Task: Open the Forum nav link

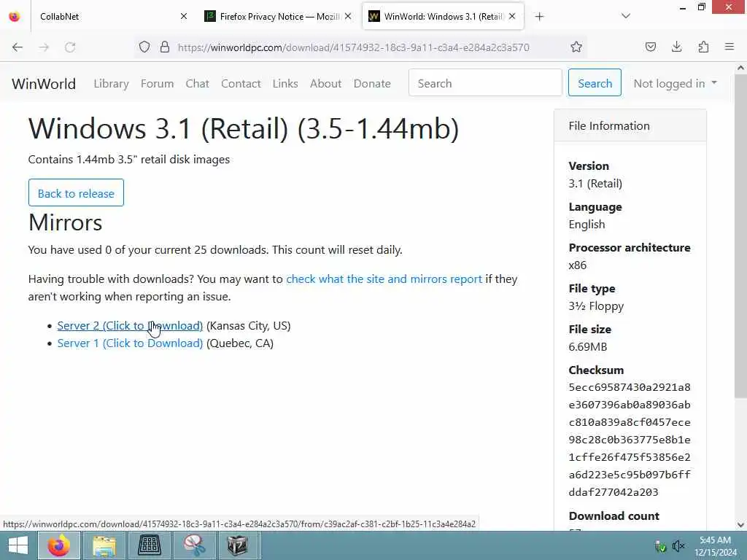Action: (x=158, y=83)
